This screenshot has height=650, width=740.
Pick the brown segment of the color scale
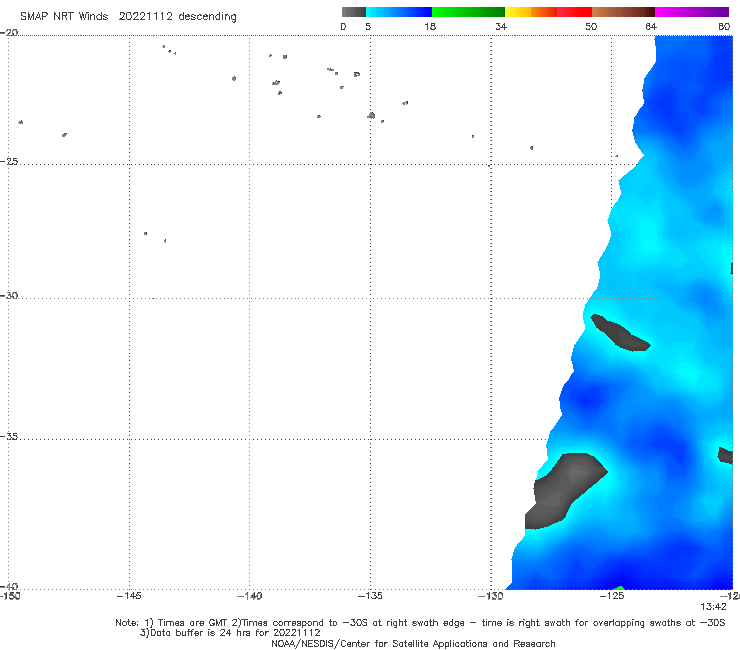623,12
